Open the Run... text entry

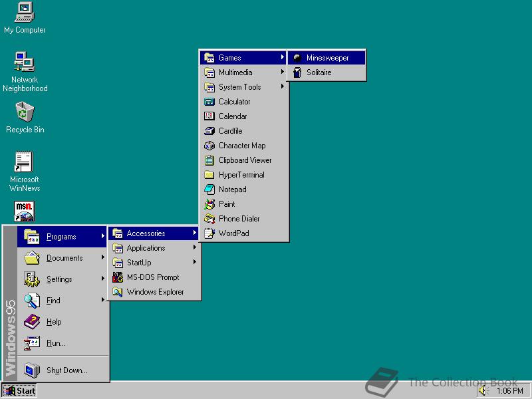[56, 343]
